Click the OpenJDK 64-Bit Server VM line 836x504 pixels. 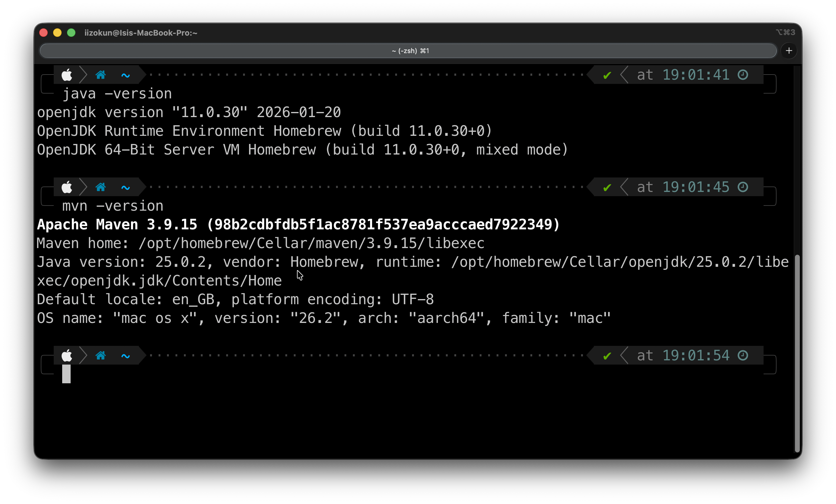[x=302, y=150]
